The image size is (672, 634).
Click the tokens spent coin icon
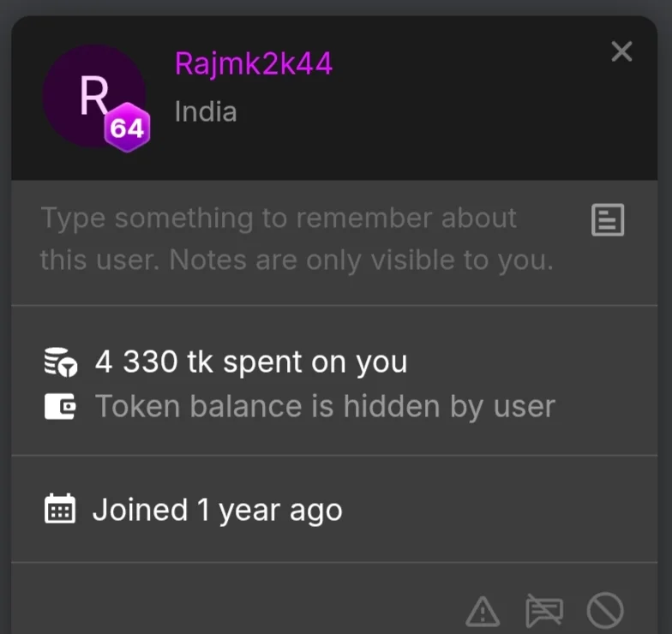click(60, 362)
